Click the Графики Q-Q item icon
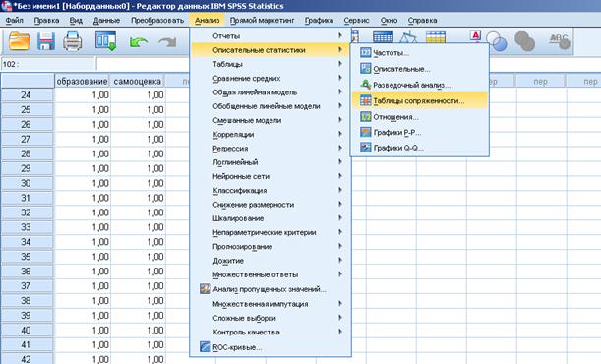This screenshot has height=364, width=601. coord(366,148)
